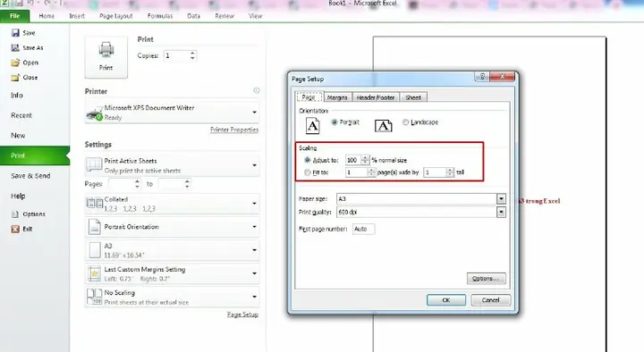
Task: Click the Microsoft XPS Document Writer printer icon
Action: tap(94, 113)
